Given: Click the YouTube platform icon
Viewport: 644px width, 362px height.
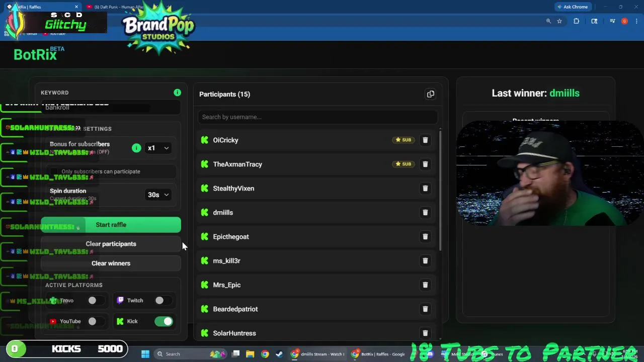Looking at the screenshot, I should click(53, 321).
